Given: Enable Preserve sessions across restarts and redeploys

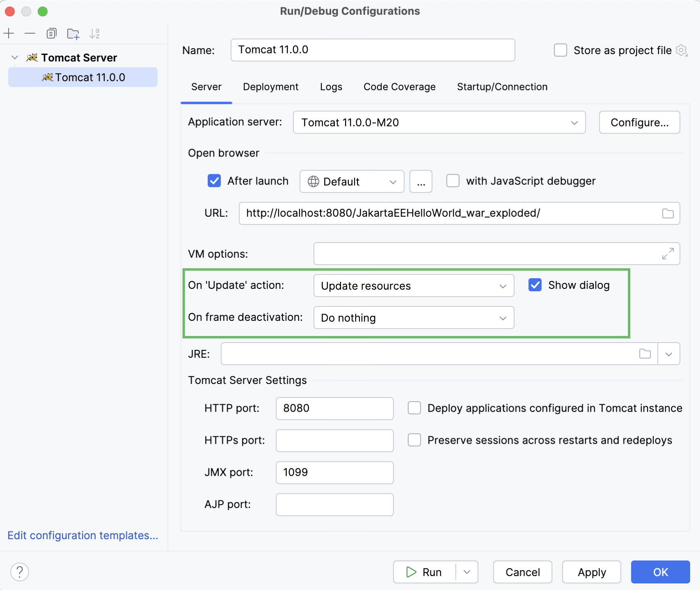Looking at the screenshot, I should pyautogui.click(x=414, y=440).
